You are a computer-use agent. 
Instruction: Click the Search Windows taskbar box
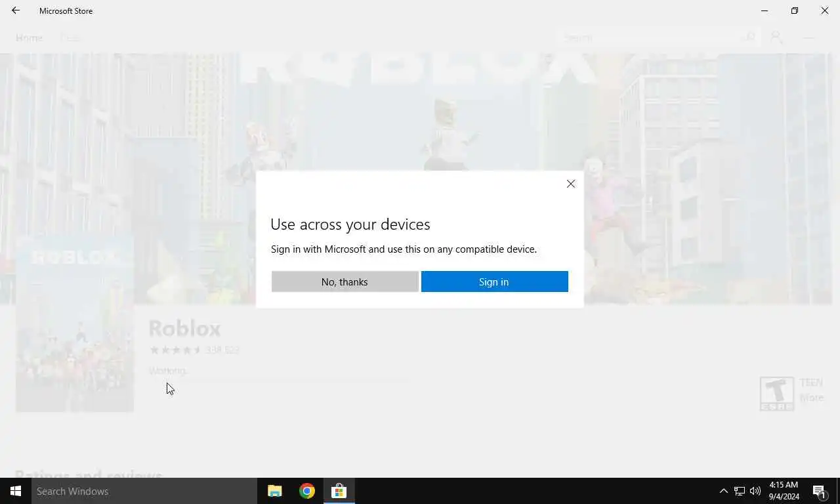[144, 491]
